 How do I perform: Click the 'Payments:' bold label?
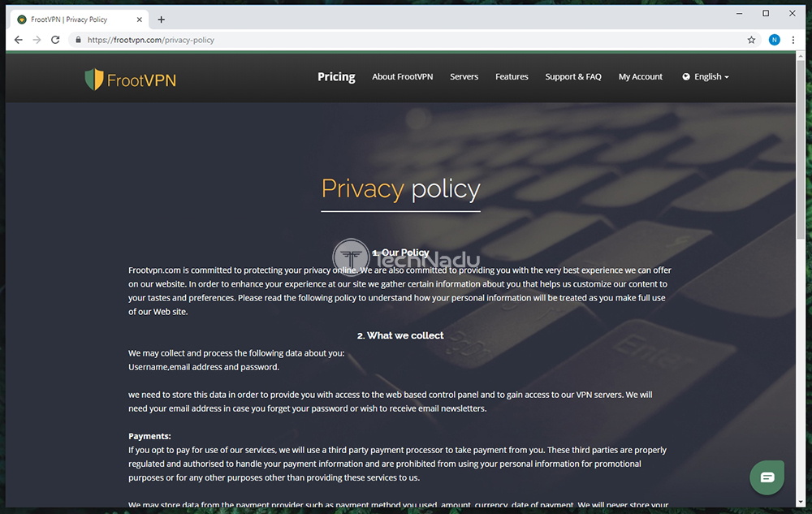click(149, 436)
